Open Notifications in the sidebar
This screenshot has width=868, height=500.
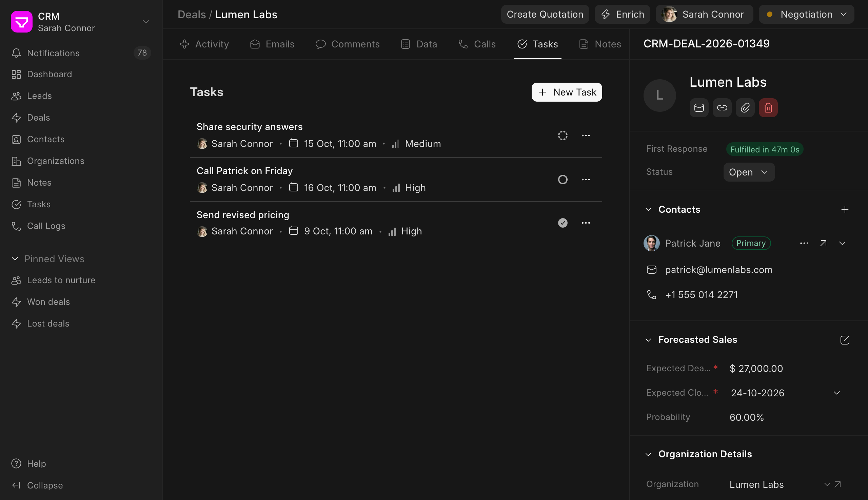click(x=81, y=53)
